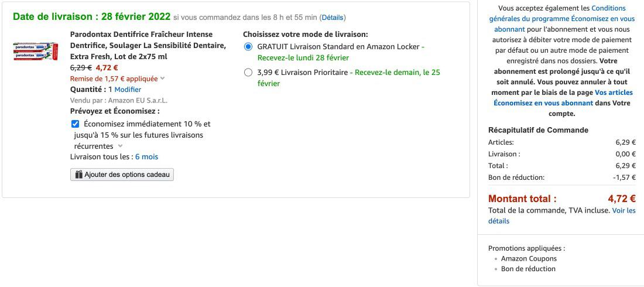
Task: Click the gift icon on the cadeau button
Action: 78,175
